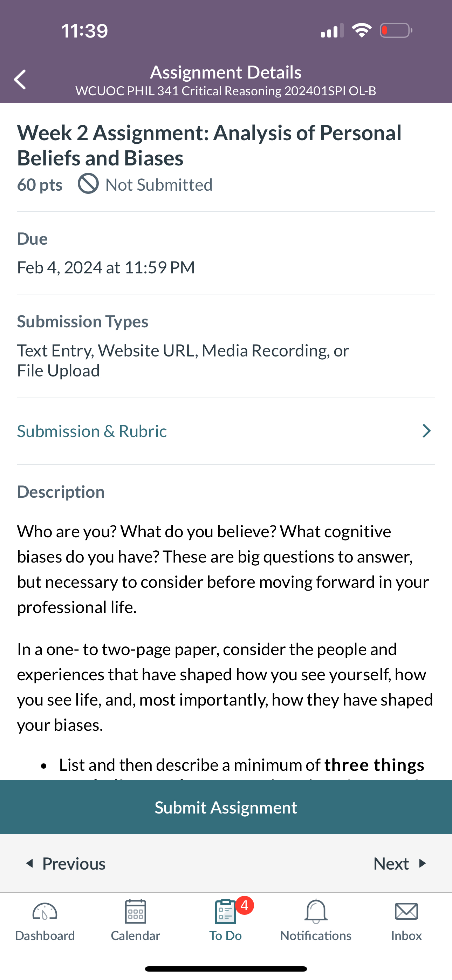Screen dimensions: 452x980
Task: Go to the Previous assignment
Action: pos(67,863)
